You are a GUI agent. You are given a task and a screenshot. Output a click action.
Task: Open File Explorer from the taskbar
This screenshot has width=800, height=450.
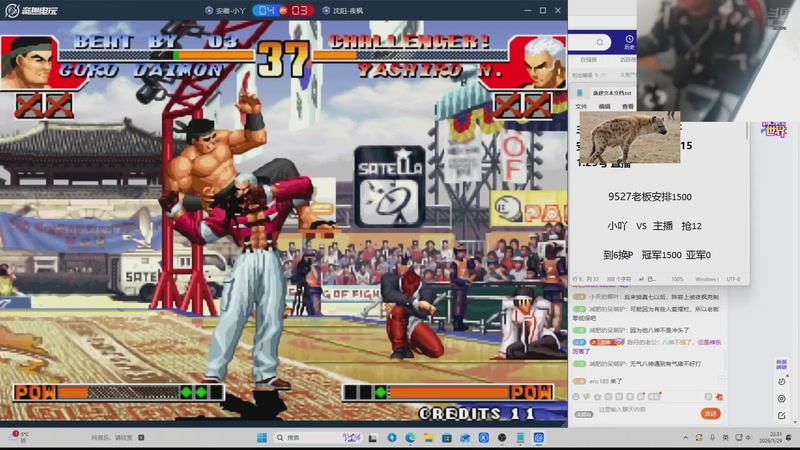tap(429, 438)
